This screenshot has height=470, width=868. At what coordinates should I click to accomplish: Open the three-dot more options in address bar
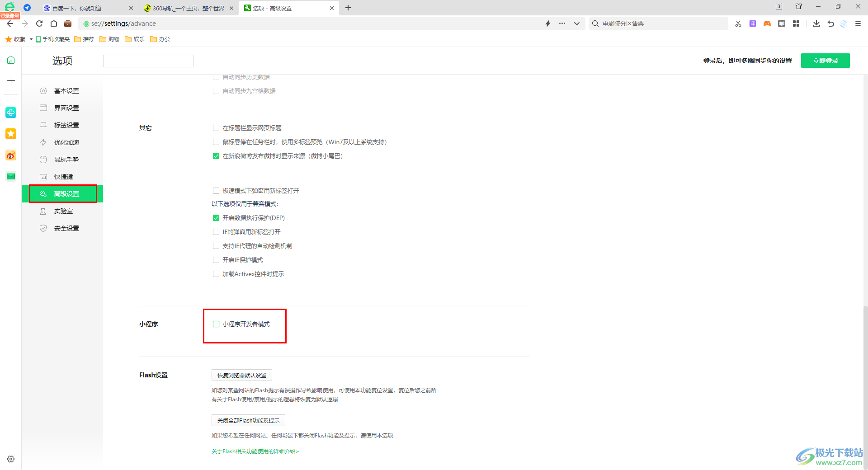(x=562, y=23)
